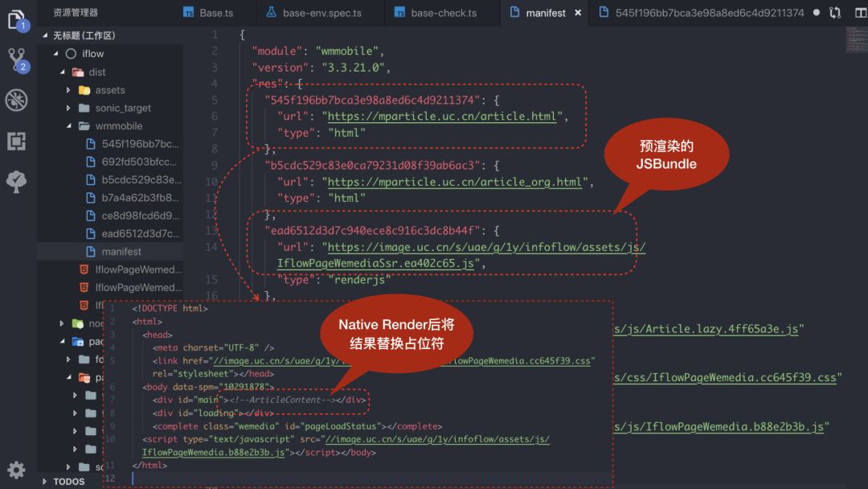Click the minimap at editor's right edge
The height and width of the screenshot is (489, 868).
pos(857,40)
